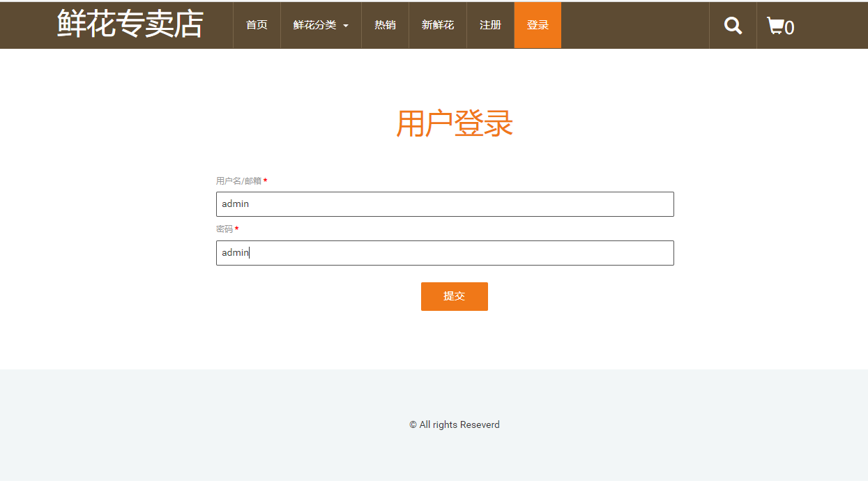Click the 提交 submit button
This screenshot has width=868, height=483.
click(454, 296)
